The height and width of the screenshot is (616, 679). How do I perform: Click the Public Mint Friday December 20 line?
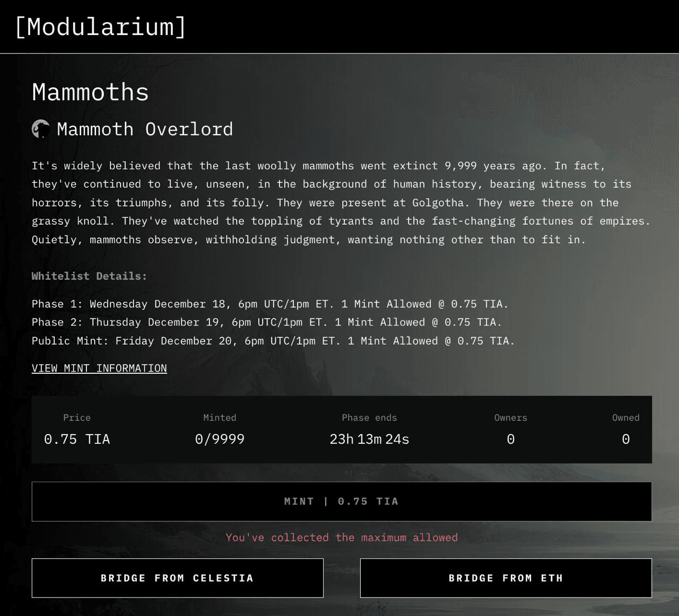click(273, 341)
